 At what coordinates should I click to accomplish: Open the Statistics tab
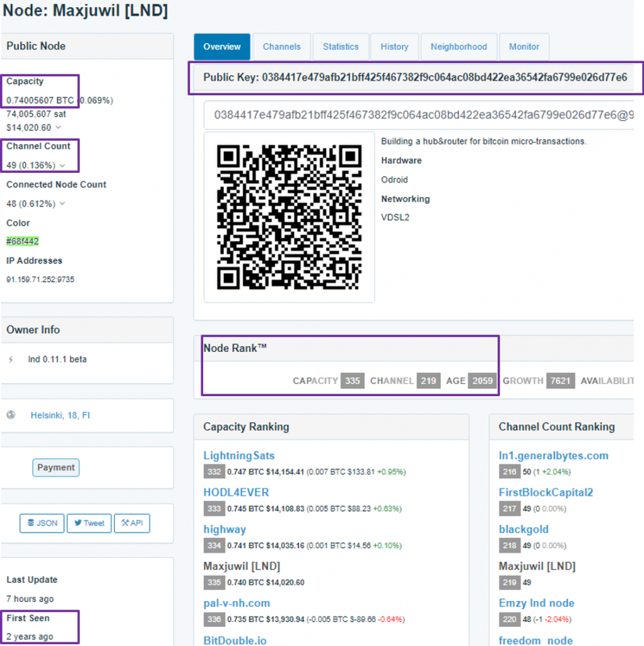(x=341, y=47)
